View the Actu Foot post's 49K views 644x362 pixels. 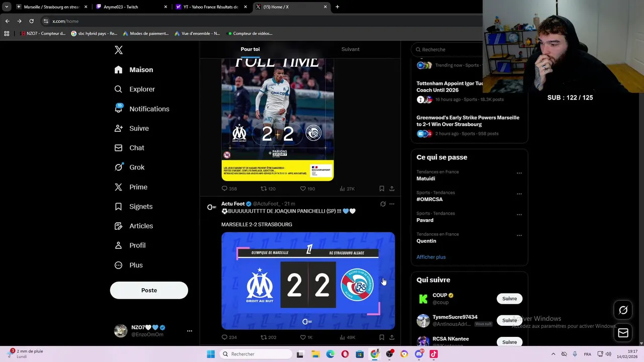347,337
